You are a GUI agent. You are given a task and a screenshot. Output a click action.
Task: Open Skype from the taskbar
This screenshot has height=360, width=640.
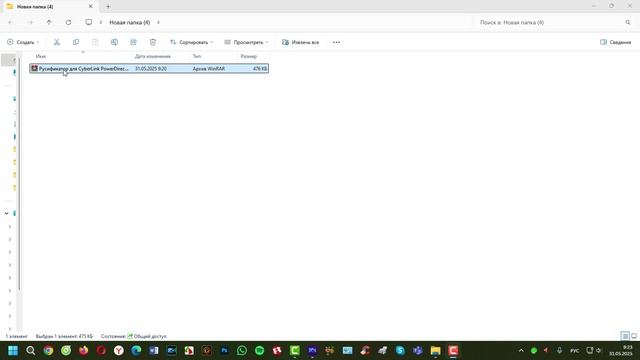400,351
